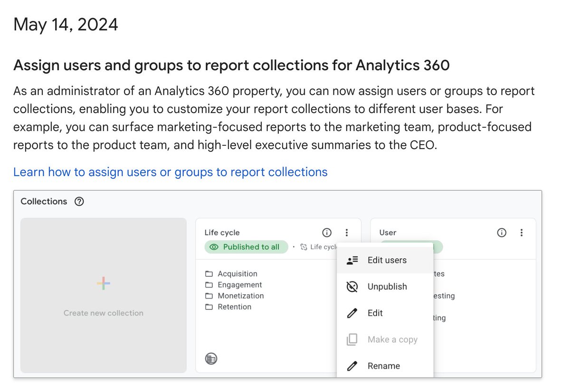Open the User collection three-dot menu
570x392 pixels.
(x=522, y=233)
